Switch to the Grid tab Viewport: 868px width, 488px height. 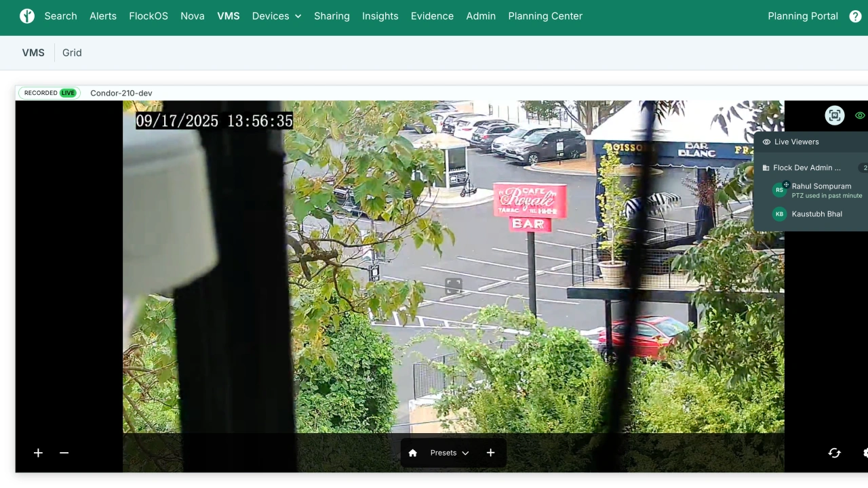point(72,53)
